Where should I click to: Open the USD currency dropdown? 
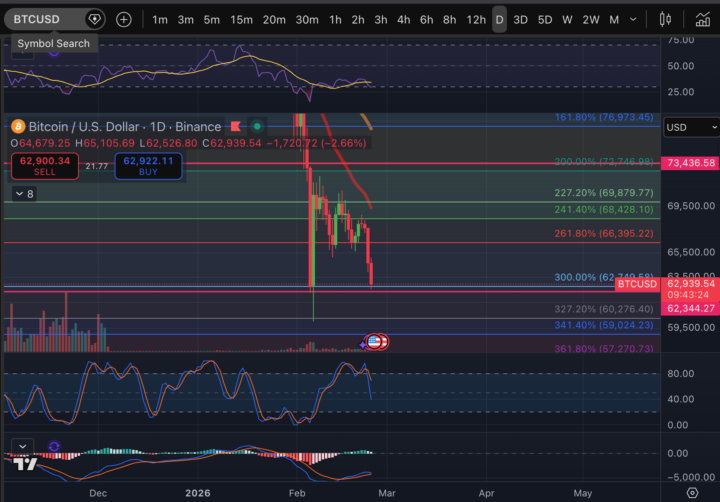click(x=691, y=127)
